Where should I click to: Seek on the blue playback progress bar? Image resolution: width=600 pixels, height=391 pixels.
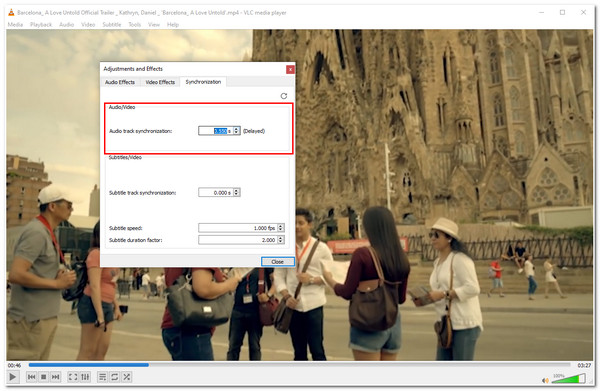tap(299, 365)
